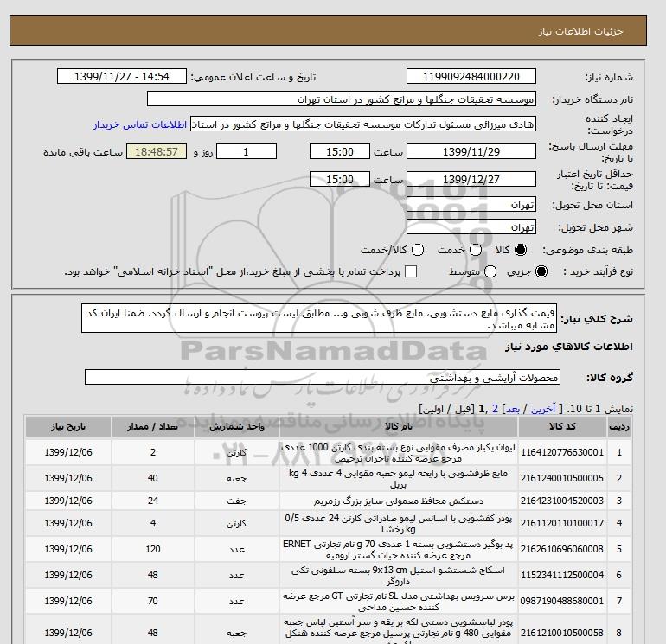
Task: Click quantity 120 in row 5
Action: [x=153, y=549]
